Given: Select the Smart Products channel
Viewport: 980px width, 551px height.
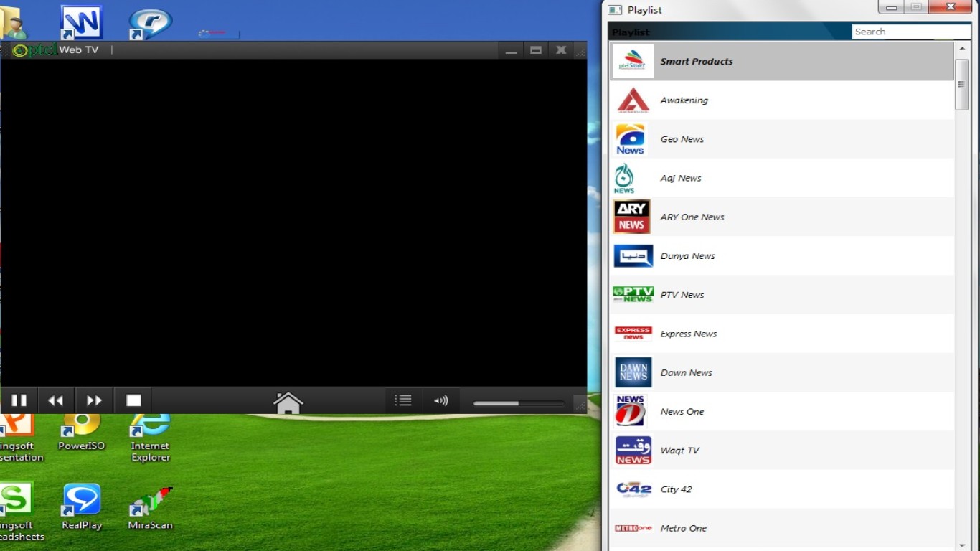Looking at the screenshot, I should (x=782, y=61).
